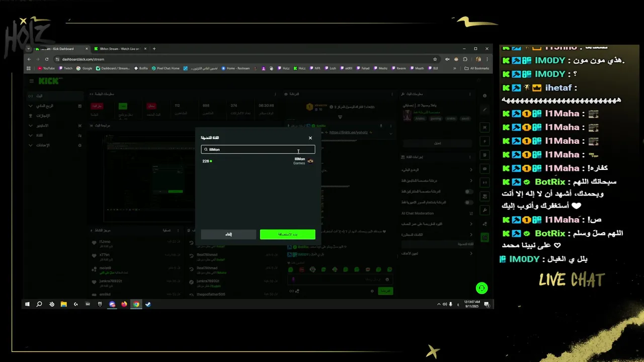Open Steam from the taskbar
This screenshot has height=362, width=644.
pos(148,304)
